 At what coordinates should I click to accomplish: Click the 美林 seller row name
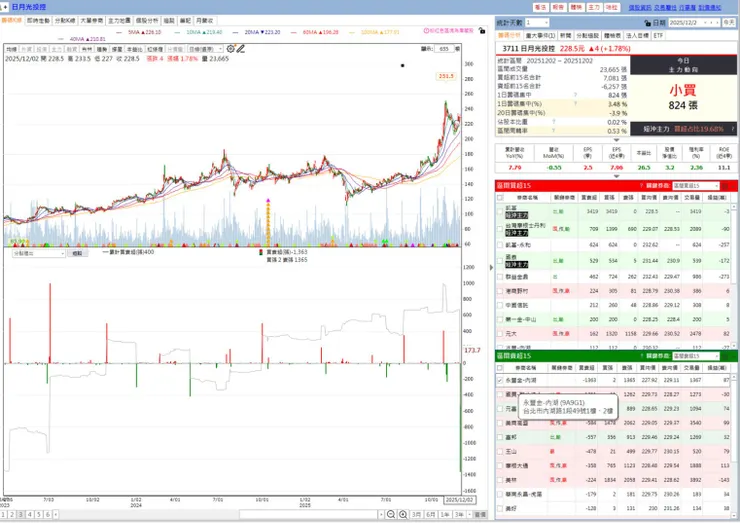pos(511,480)
